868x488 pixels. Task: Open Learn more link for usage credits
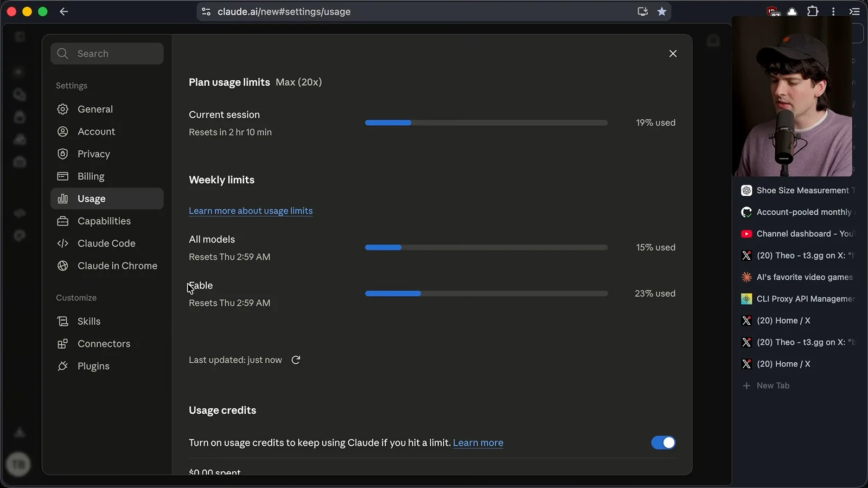(478, 442)
